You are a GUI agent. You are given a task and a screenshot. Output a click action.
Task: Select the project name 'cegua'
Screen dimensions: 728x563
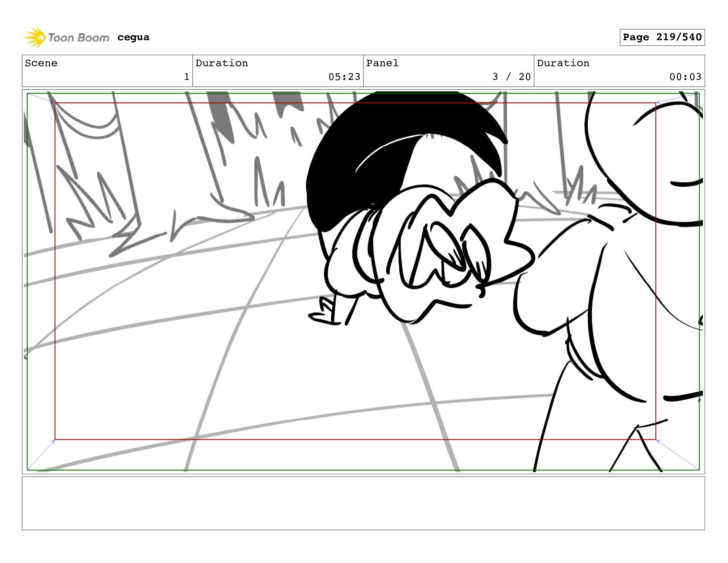(133, 38)
